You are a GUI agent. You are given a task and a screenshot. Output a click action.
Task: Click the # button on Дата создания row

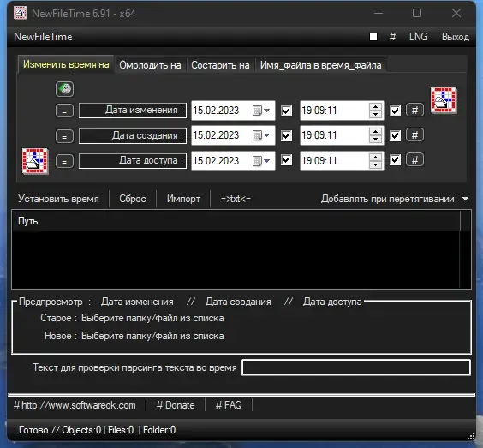click(x=414, y=135)
